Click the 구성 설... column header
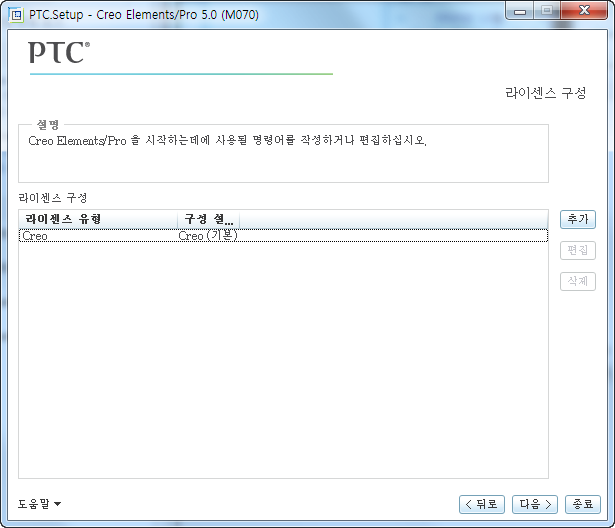The width and height of the screenshot is (615, 528). click(x=208, y=219)
